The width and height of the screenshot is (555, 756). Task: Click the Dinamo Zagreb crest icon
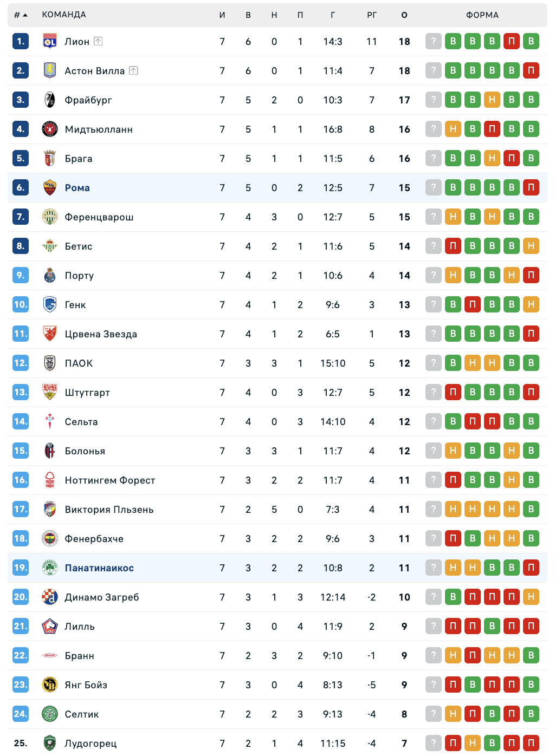(50, 597)
